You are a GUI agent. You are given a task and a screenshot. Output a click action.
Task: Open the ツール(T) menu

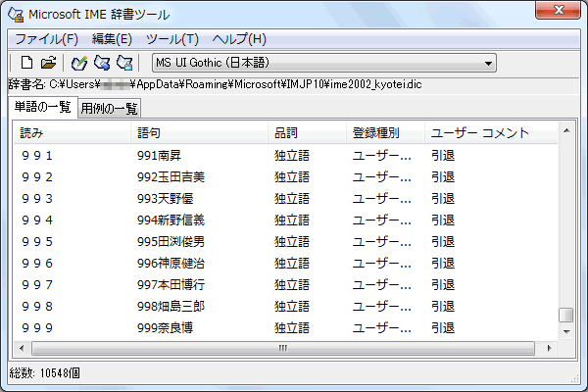click(x=171, y=39)
